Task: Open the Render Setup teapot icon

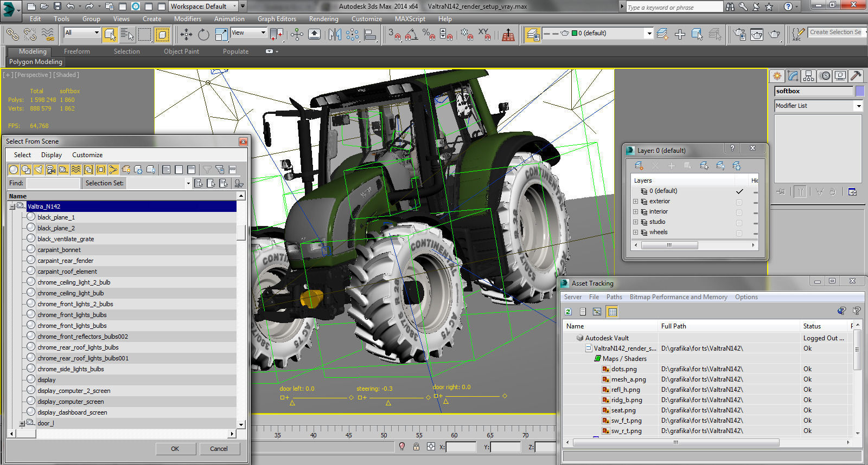Action: [739, 35]
